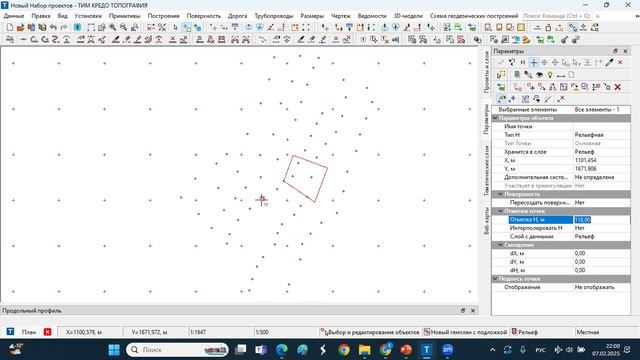Switch to the Веб-карты side tab
Screen dimensions: 640x360
coord(486,221)
